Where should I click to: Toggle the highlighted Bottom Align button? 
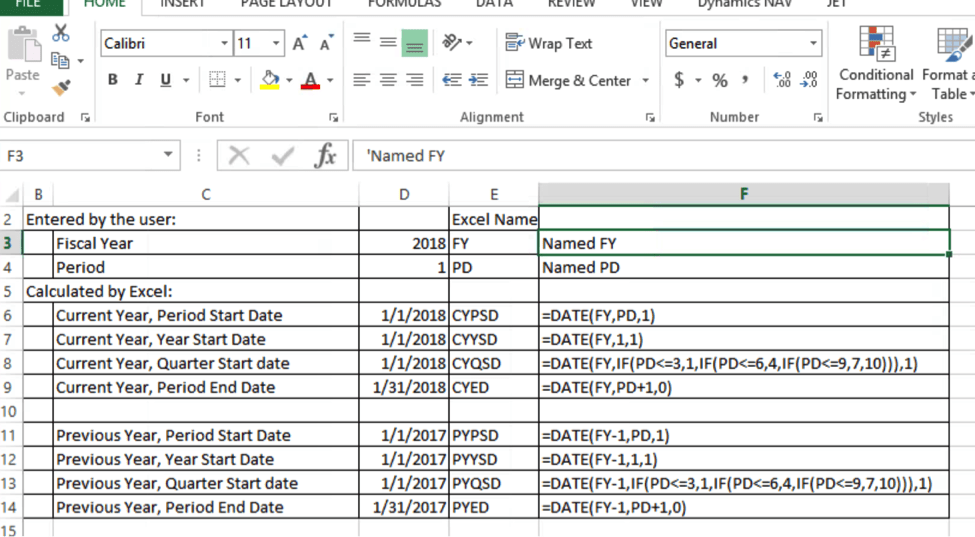[414, 44]
